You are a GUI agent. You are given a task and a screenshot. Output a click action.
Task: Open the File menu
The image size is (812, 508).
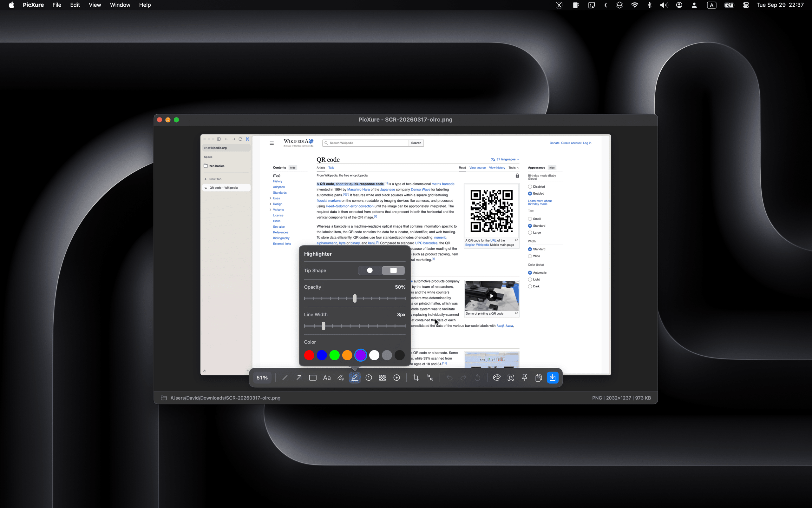pos(57,5)
